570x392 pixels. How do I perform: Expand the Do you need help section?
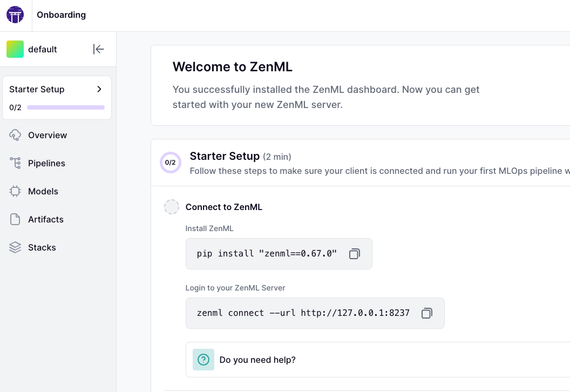click(x=378, y=360)
